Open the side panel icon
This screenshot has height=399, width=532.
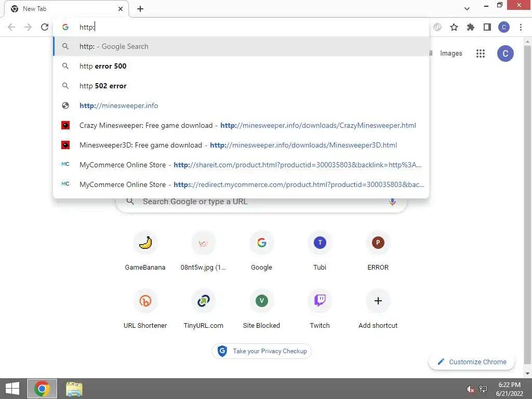point(487,27)
